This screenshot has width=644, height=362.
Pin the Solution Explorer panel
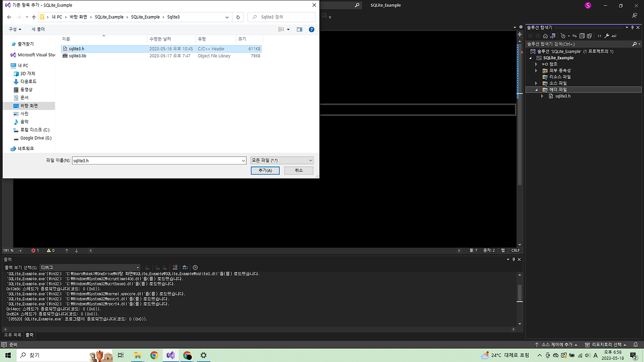[x=632, y=27]
